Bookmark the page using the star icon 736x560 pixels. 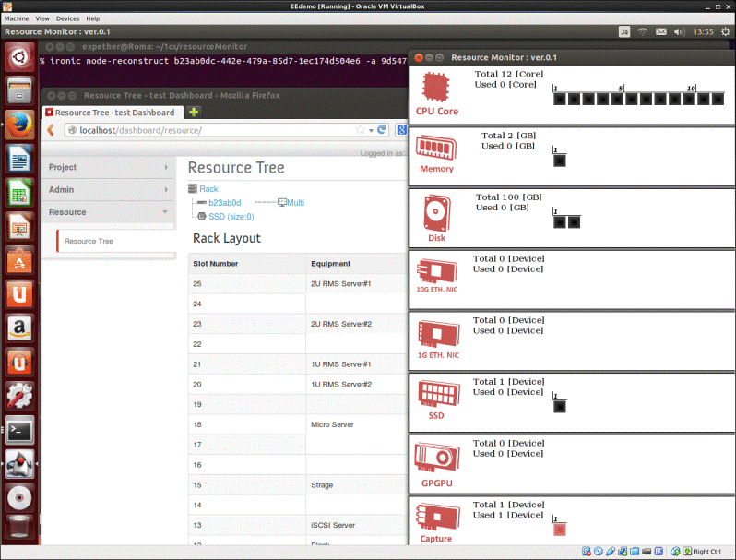tap(361, 130)
